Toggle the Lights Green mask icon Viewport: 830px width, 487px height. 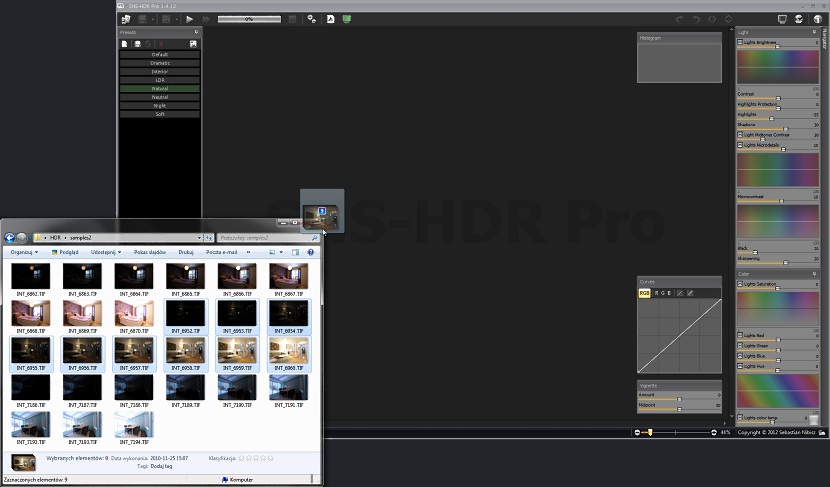click(x=740, y=346)
